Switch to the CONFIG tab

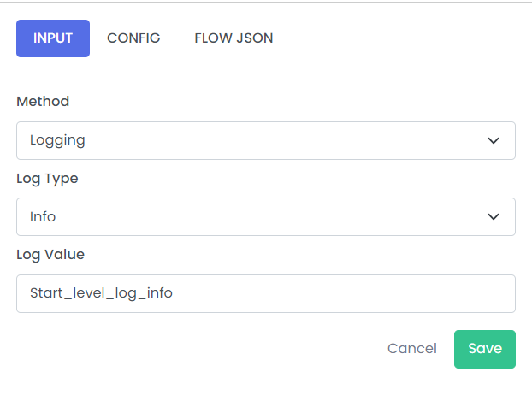click(133, 38)
